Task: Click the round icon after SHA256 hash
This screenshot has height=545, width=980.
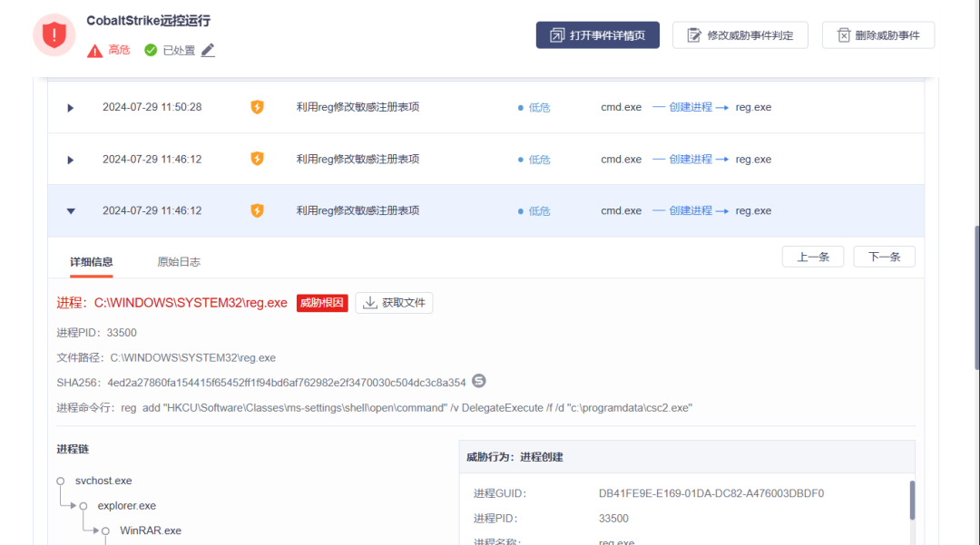Action: (479, 381)
